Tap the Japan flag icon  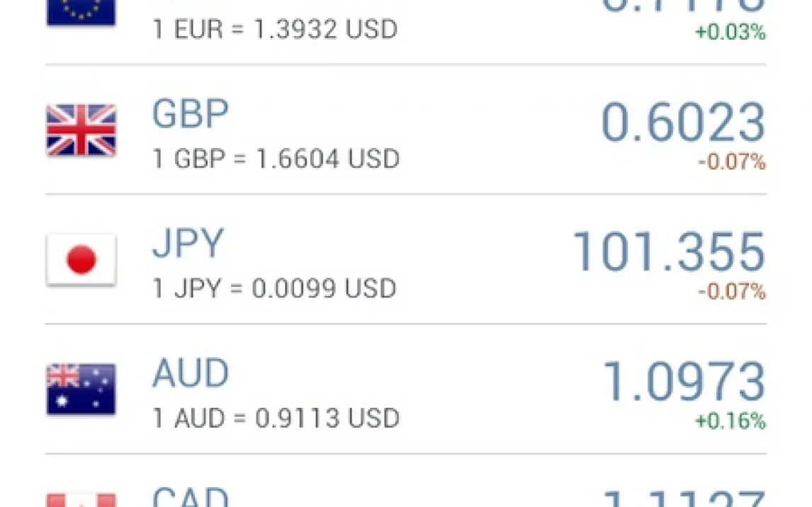81,260
